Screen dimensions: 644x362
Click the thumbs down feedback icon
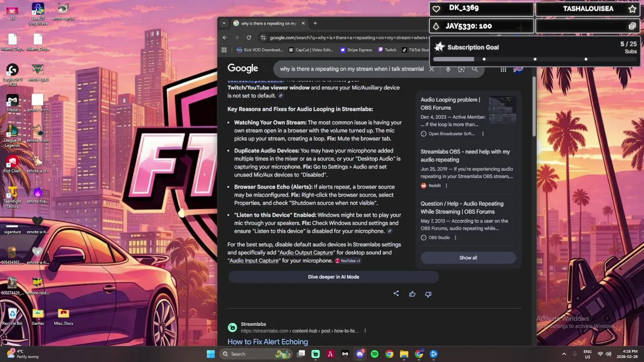pos(428,294)
